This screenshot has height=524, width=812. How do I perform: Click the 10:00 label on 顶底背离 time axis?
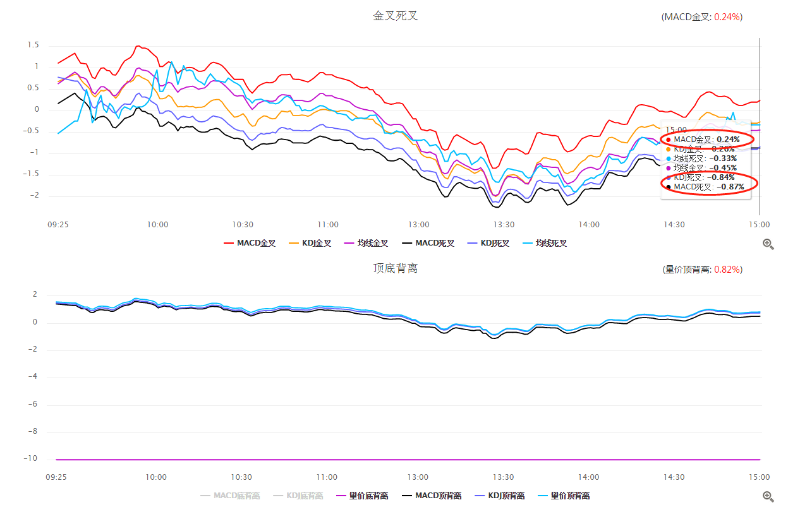(x=156, y=477)
